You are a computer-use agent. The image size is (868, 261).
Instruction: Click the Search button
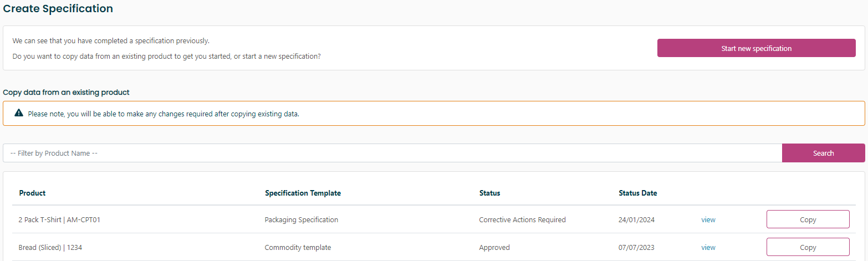click(823, 153)
